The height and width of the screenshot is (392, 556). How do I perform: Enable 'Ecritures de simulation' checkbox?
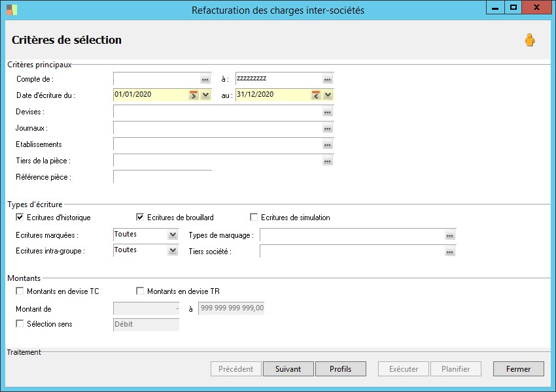tap(254, 218)
